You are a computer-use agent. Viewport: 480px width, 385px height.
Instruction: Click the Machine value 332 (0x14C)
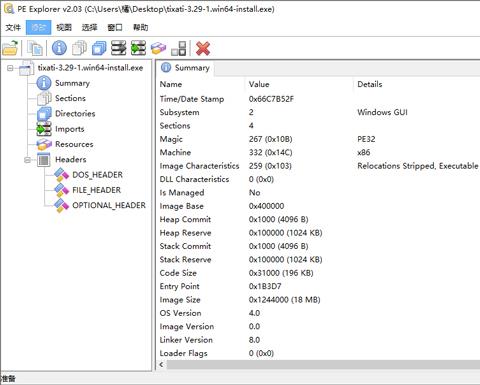[270, 152]
